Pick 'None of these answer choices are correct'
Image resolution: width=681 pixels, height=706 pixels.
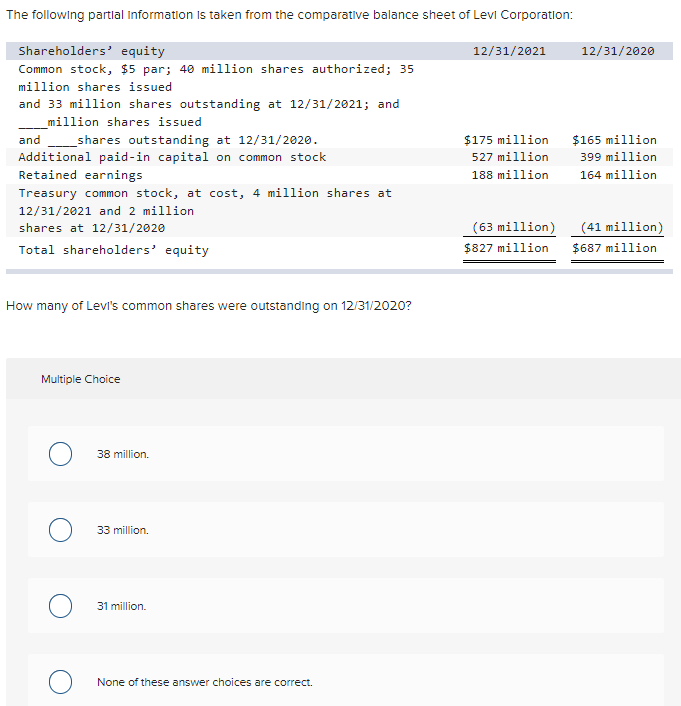(x=60, y=682)
